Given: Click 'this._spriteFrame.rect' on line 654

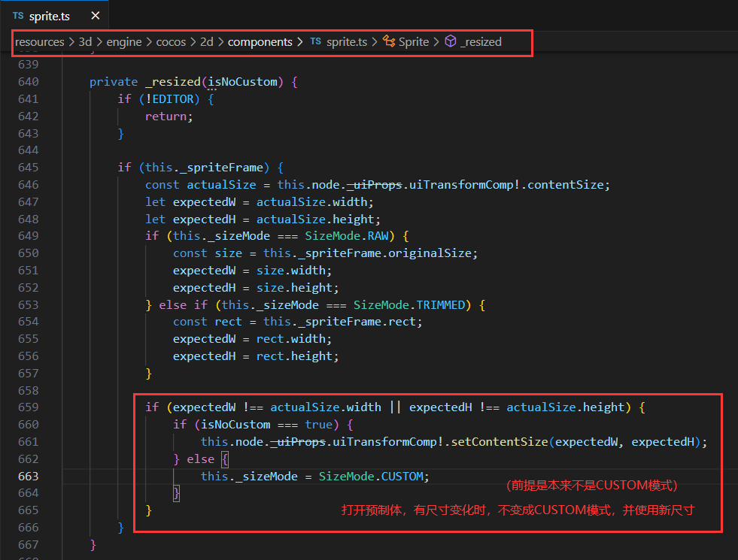Looking at the screenshot, I should [x=340, y=322].
